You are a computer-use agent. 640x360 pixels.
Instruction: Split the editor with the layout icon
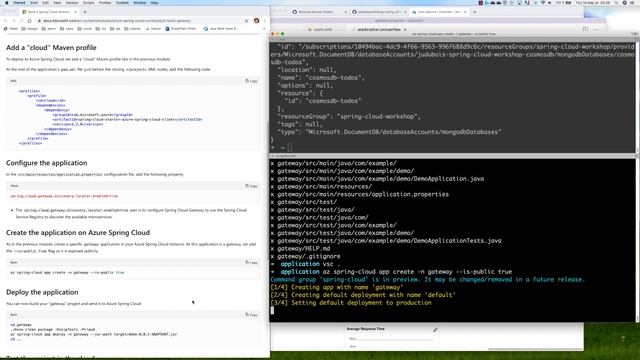click(585, 29)
